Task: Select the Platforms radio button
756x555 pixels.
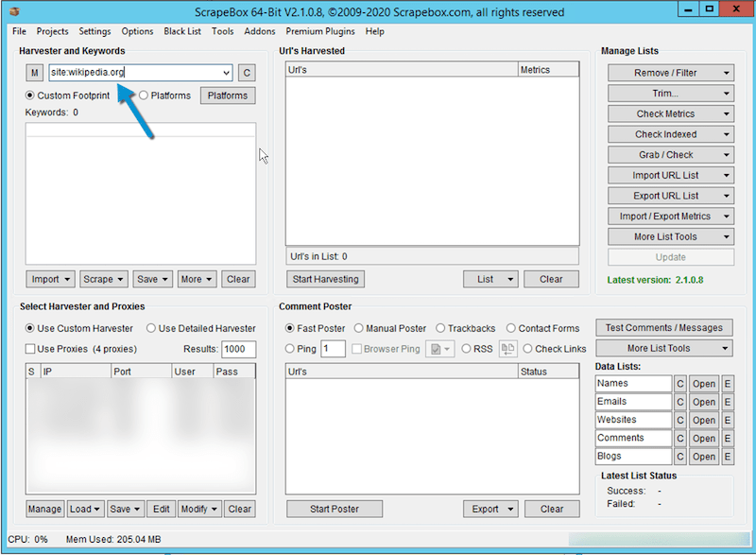Action: (144, 95)
